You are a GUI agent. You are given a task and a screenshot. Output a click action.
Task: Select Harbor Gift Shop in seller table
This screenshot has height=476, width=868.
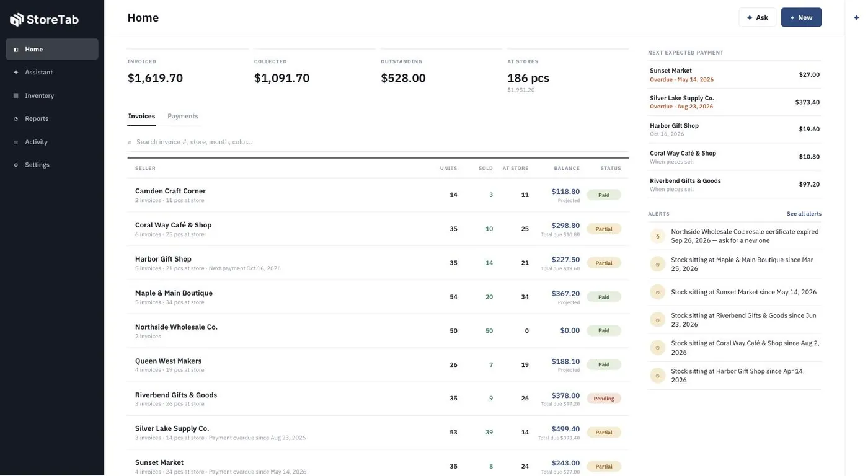(378, 263)
